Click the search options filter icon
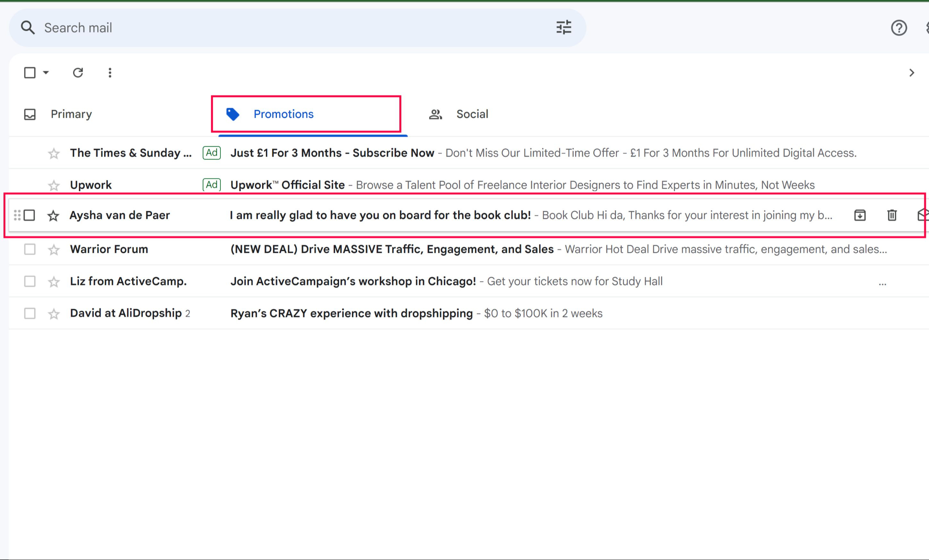Viewport: 929px width, 560px height. (x=563, y=28)
